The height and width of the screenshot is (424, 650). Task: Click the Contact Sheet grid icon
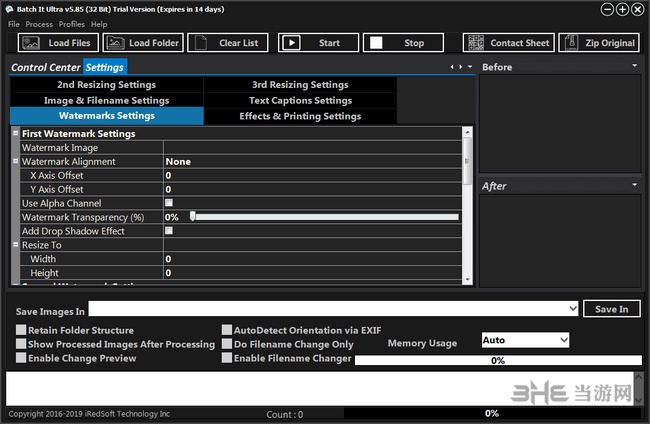point(476,43)
